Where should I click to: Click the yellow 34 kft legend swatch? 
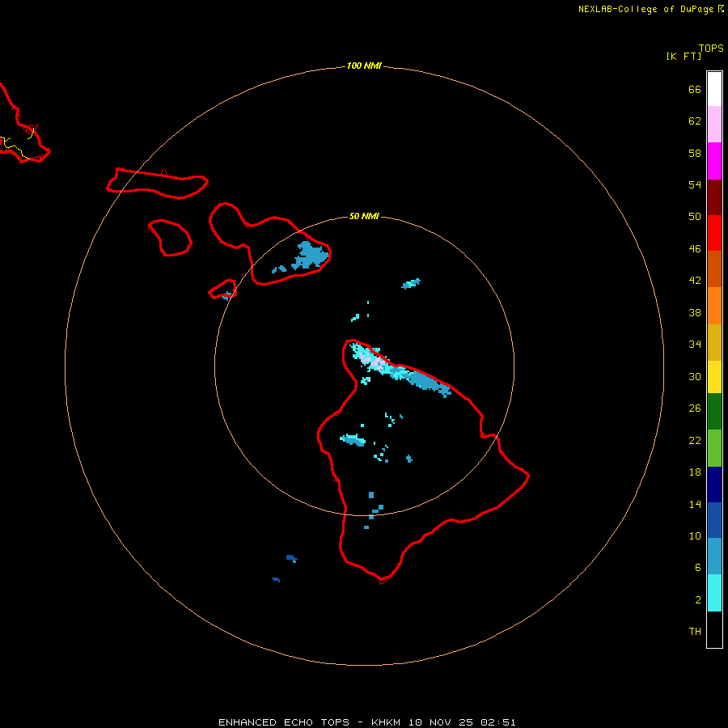[714, 377]
